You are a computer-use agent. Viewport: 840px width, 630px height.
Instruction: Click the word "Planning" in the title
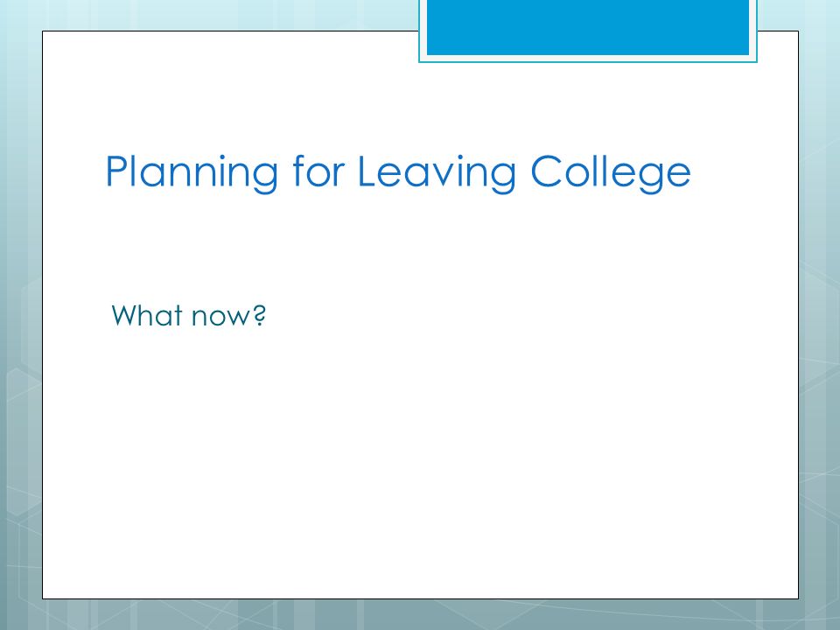click(192, 172)
